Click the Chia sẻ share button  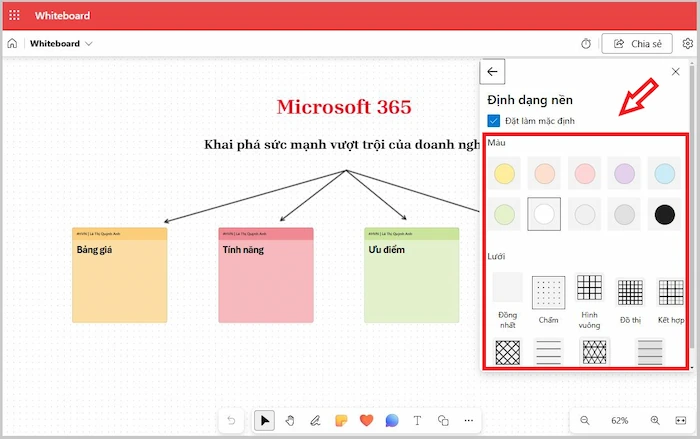(637, 44)
